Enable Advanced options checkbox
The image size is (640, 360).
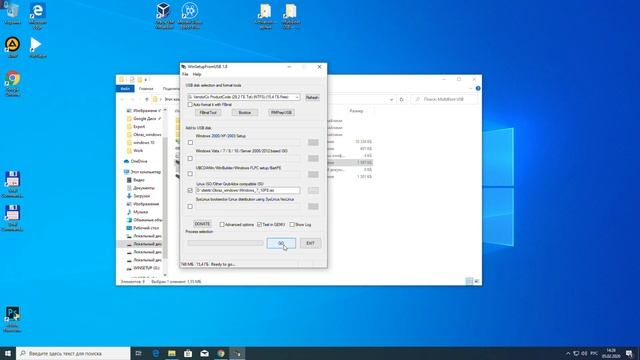pyautogui.click(x=222, y=224)
